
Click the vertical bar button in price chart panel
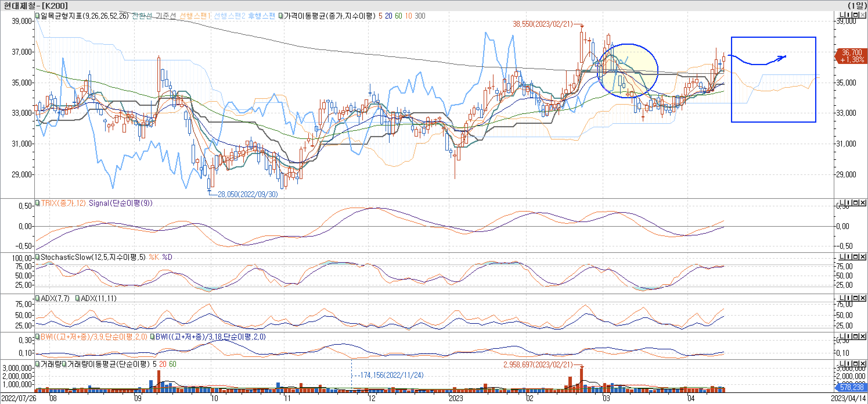click(x=849, y=15)
